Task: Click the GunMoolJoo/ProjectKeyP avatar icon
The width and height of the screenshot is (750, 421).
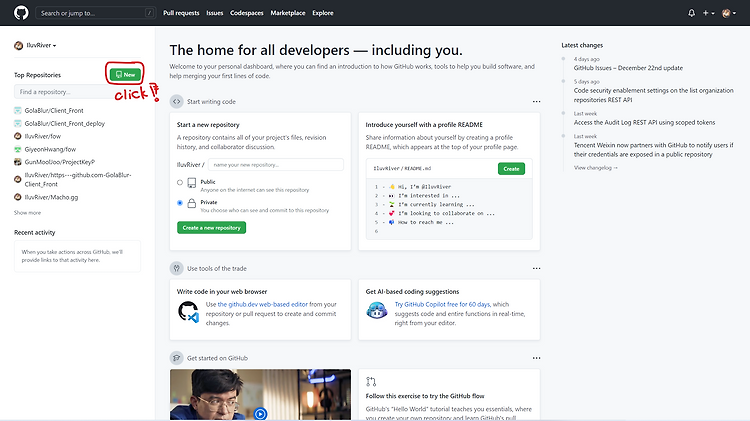Action: point(18,162)
